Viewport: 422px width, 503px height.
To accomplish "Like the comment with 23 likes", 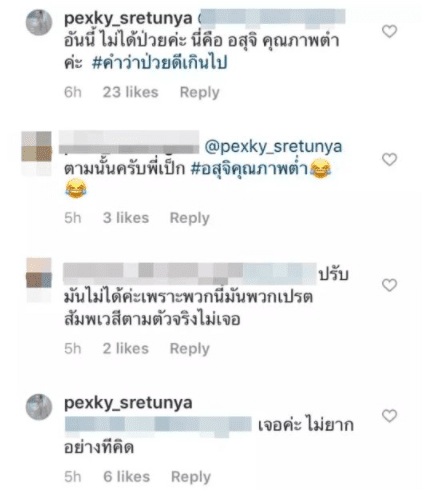I will click(389, 32).
